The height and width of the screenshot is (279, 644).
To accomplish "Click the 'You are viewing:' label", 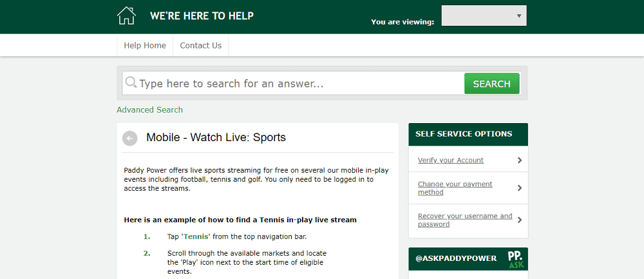I will (x=402, y=22).
